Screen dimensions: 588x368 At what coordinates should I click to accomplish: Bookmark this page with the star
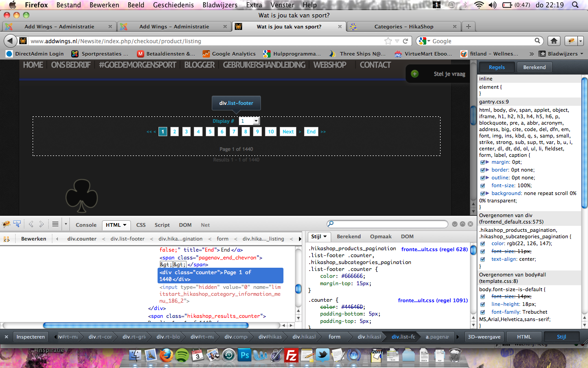coord(388,40)
